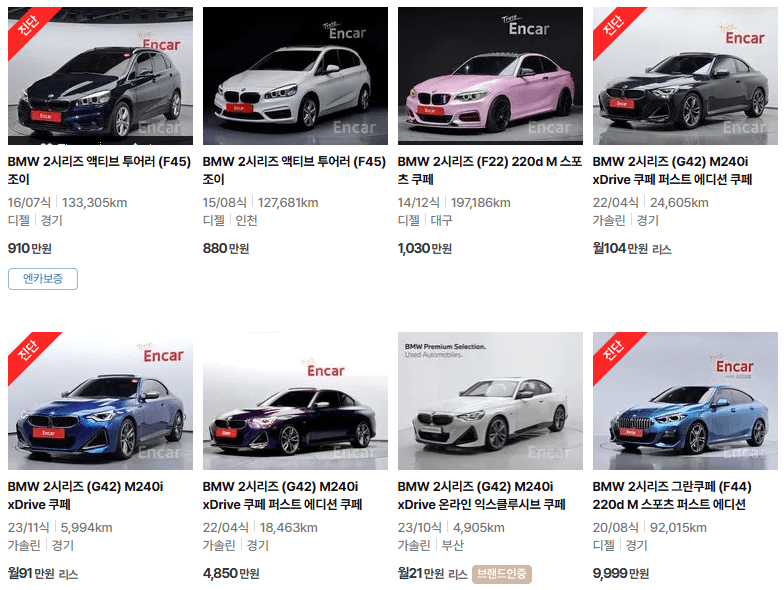Click the 월104만원 리스 price
Screen dimensions: 784x590
632,248
